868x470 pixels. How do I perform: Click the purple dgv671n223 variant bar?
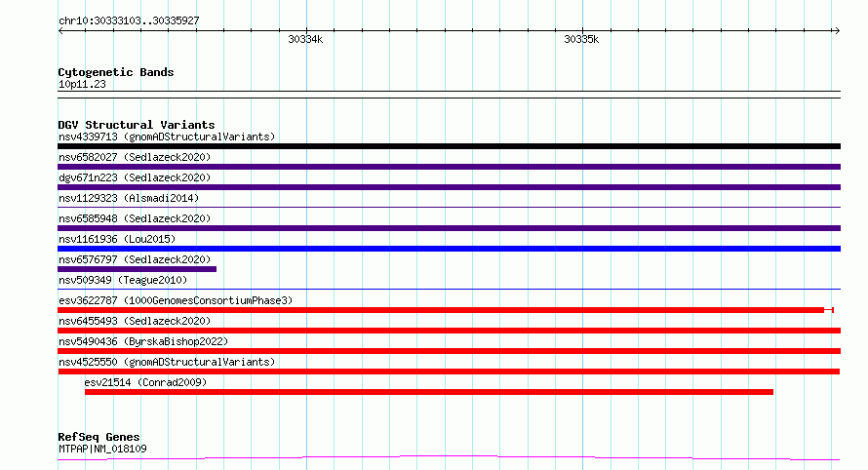[x=449, y=187]
